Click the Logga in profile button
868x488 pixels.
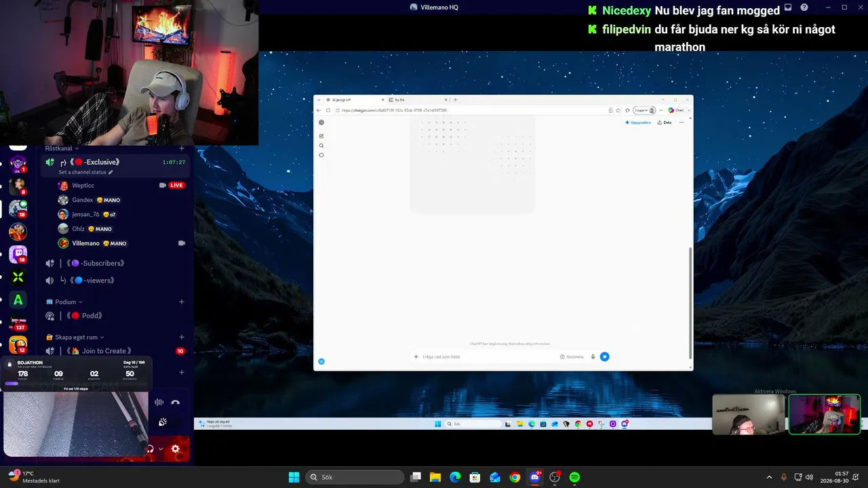pos(645,110)
